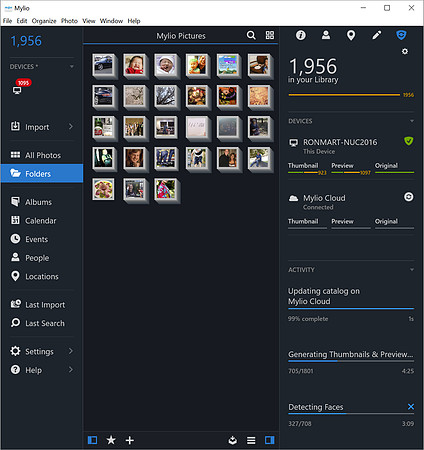This screenshot has height=450, width=424.
Task: Click the device monitor icon with 1095 badge
Action: pyautogui.click(x=17, y=90)
